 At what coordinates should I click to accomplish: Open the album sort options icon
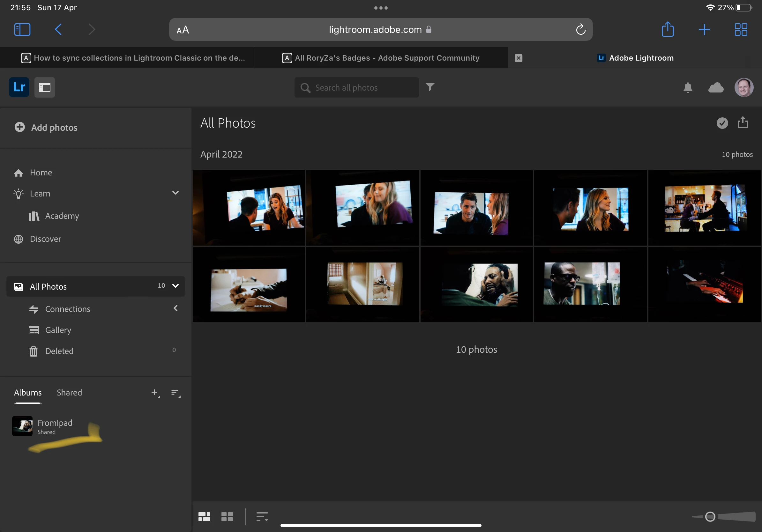[x=175, y=393]
